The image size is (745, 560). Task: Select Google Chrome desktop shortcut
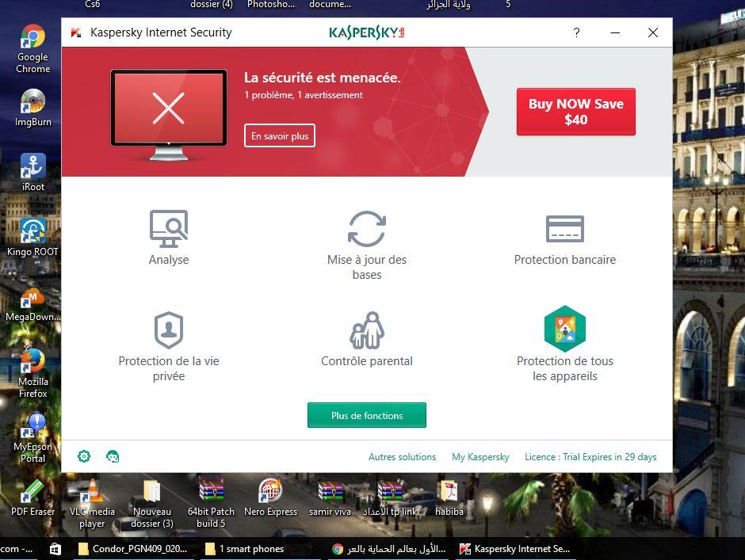32,49
